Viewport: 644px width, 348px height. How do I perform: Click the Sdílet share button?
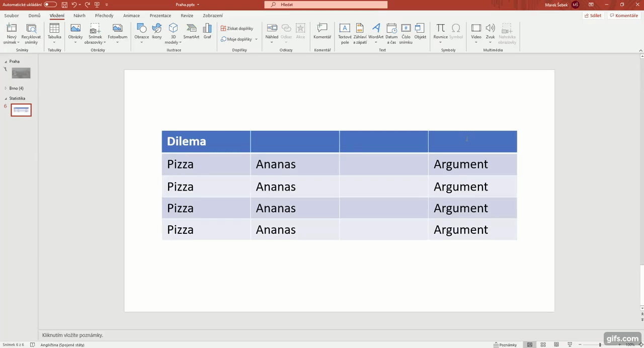pyautogui.click(x=593, y=16)
